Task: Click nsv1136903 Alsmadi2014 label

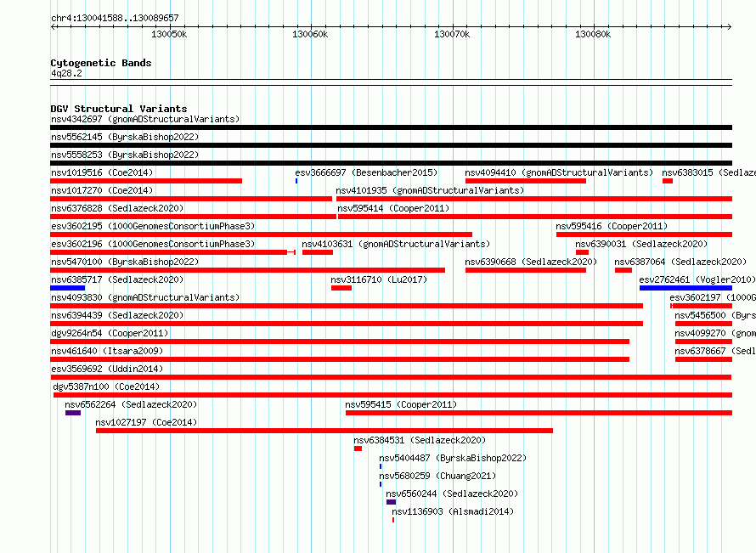Action: pos(453,511)
